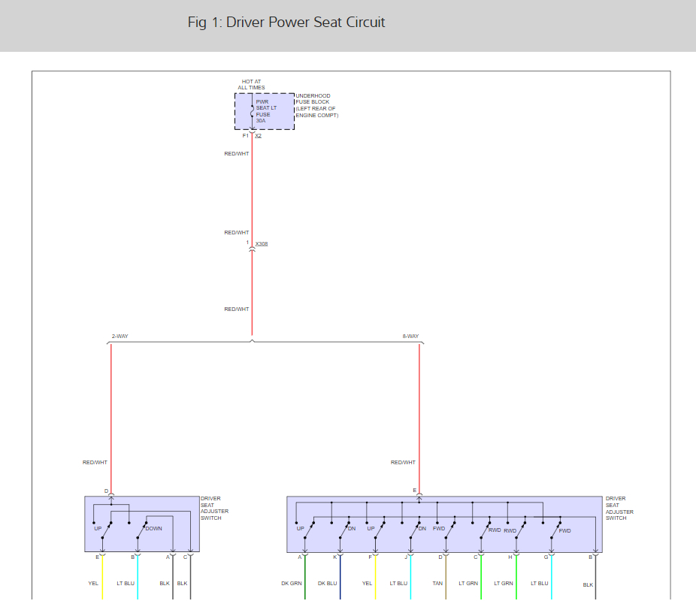Image resolution: width=696 pixels, height=616 pixels.
Task: Click the DK BLU wire at terminal K
Action: pyautogui.click(x=340, y=578)
